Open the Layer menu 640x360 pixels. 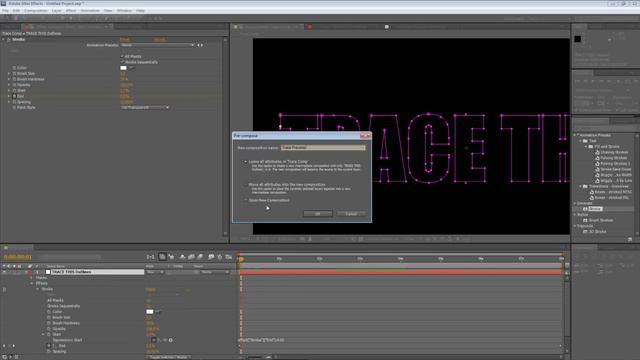coord(57,11)
